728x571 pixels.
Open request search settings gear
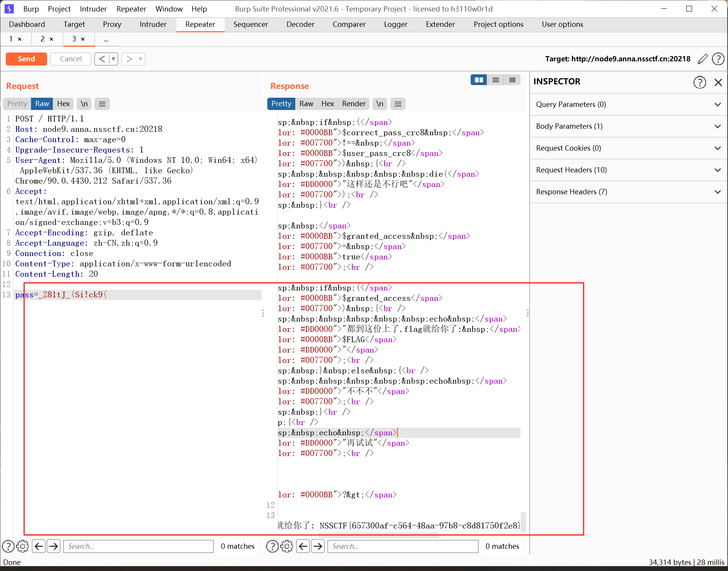click(x=23, y=546)
